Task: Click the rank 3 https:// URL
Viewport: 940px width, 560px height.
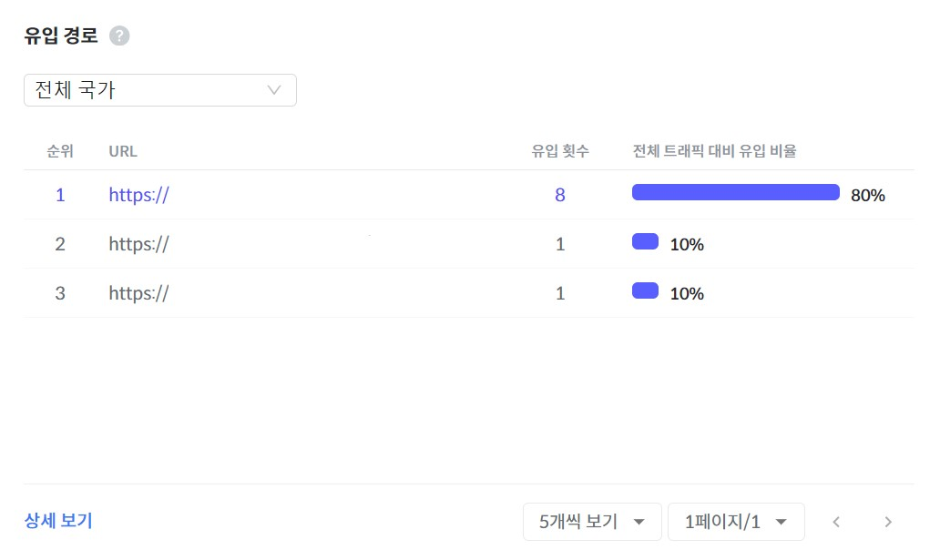Action: click(x=139, y=293)
